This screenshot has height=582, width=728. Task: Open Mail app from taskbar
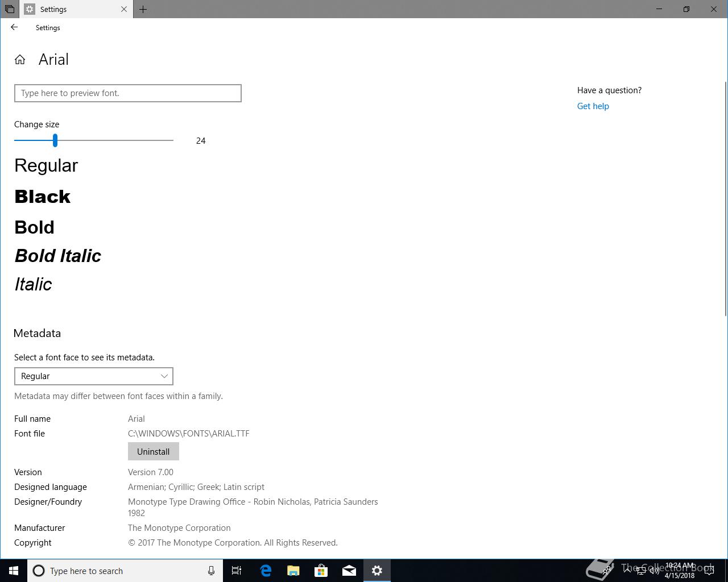click(x=349, y=571)
